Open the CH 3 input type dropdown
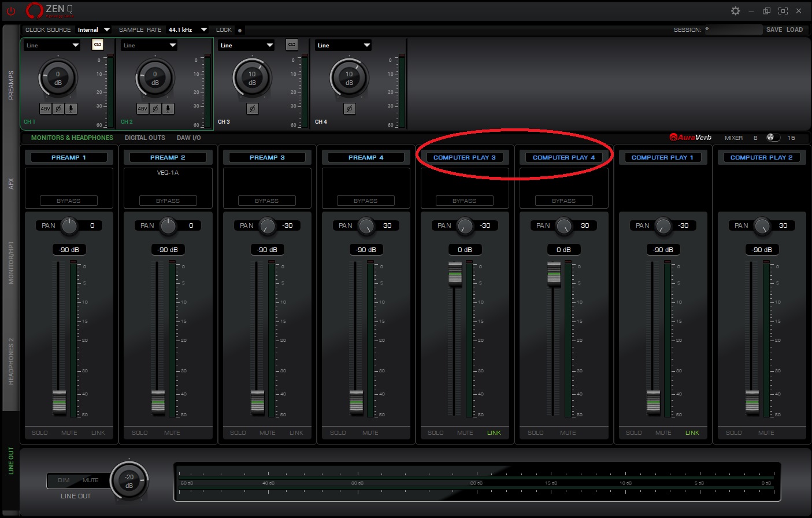This screenshot has width=812, height=518. [x=247, y=45]
